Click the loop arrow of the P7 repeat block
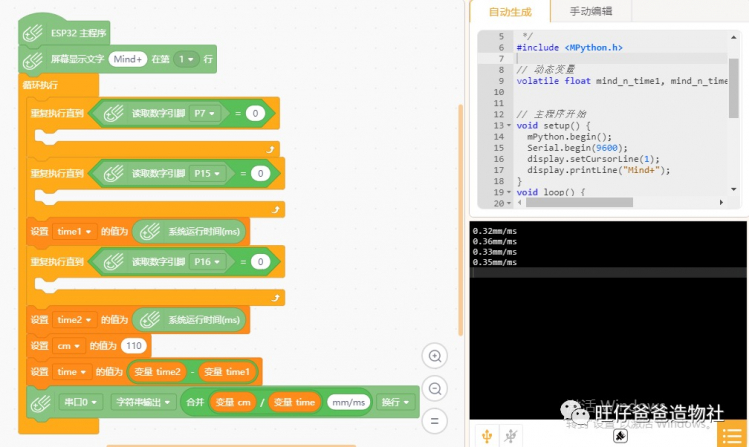This screenshot has height=447, width=749. tap(270, 150)
